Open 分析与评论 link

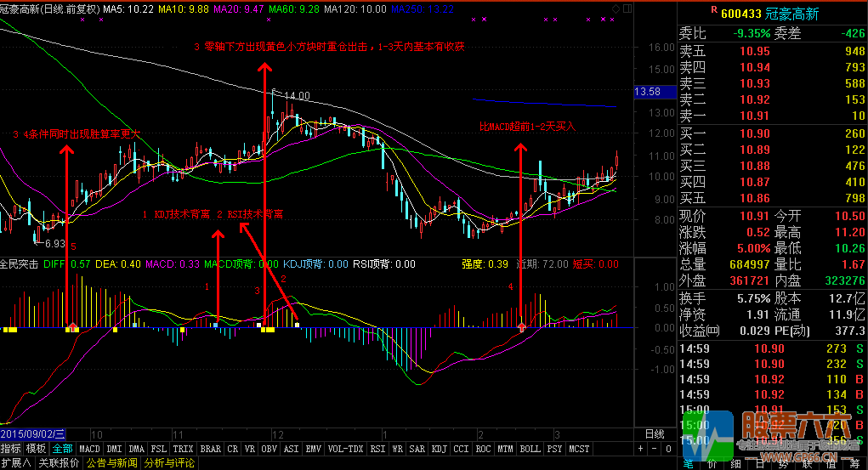[170, 463]
